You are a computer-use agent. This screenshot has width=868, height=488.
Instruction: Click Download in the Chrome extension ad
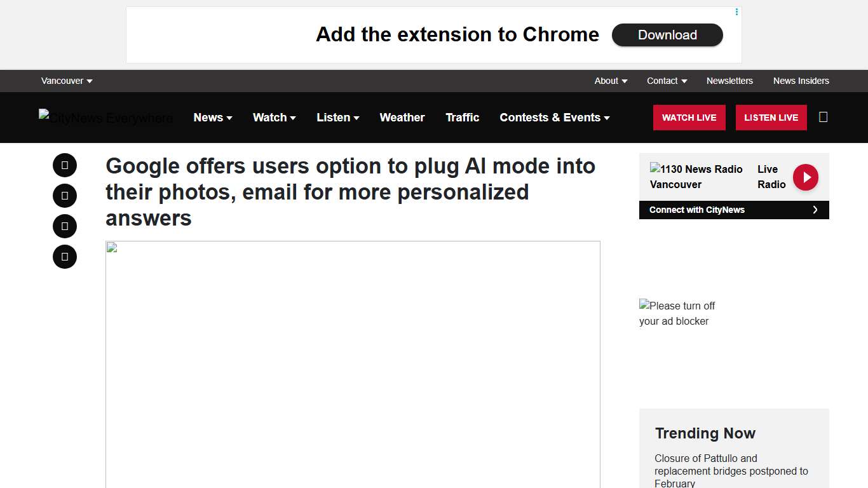point(667,35)
